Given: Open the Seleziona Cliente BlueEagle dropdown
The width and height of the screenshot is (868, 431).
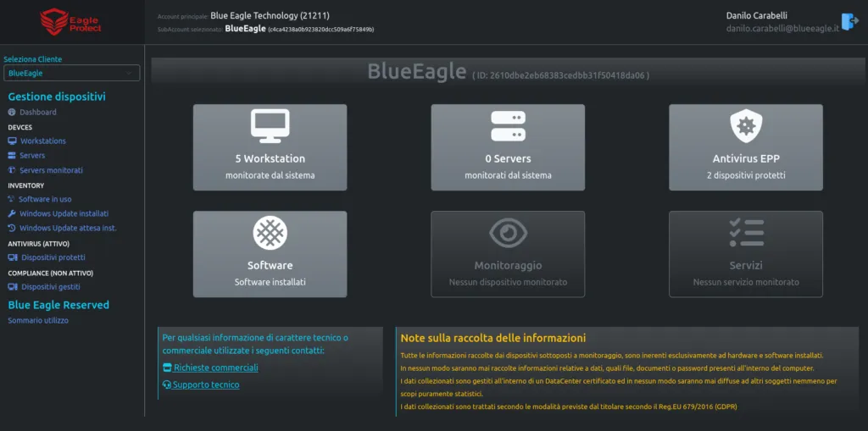Looking at the screenshot, I should tap(72, 73).
